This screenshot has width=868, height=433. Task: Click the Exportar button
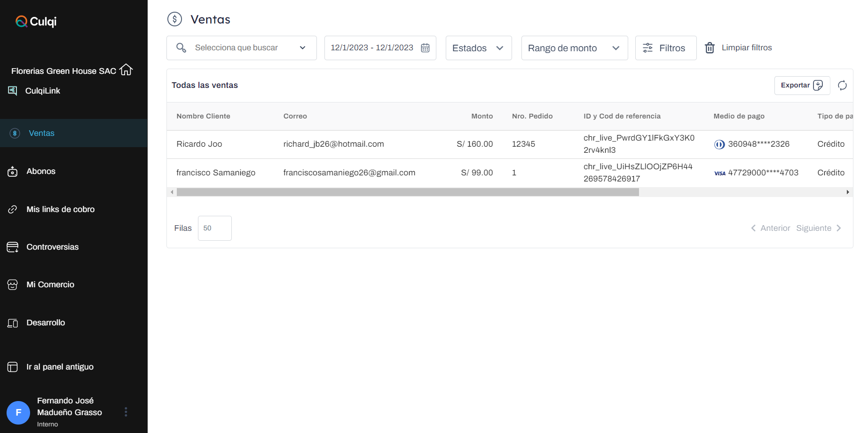click(x=802, y=85)
